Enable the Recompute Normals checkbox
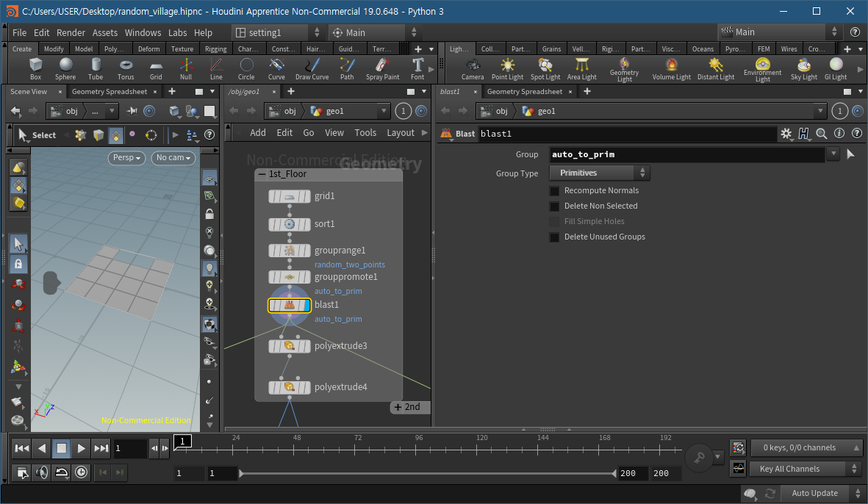 click(x=555, y=190)
